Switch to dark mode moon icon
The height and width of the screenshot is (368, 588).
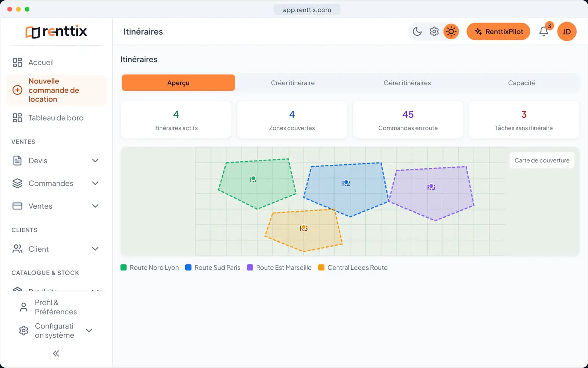pos(417,32)
